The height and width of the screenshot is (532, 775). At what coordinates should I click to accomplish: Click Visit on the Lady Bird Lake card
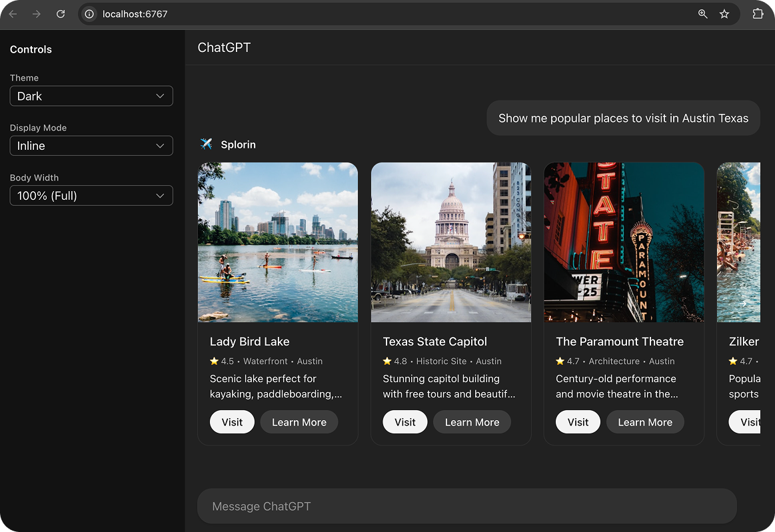(x=232, y=421)
